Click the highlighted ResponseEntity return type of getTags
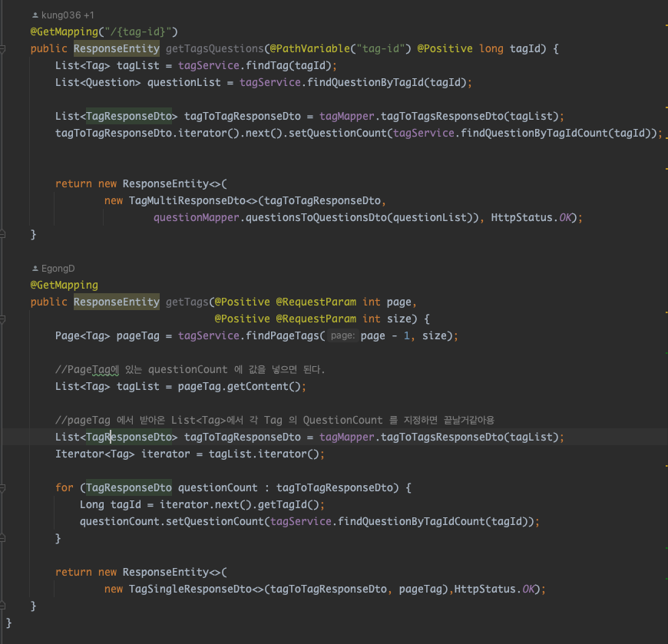The image size is (668, 644). pos(117,302)
